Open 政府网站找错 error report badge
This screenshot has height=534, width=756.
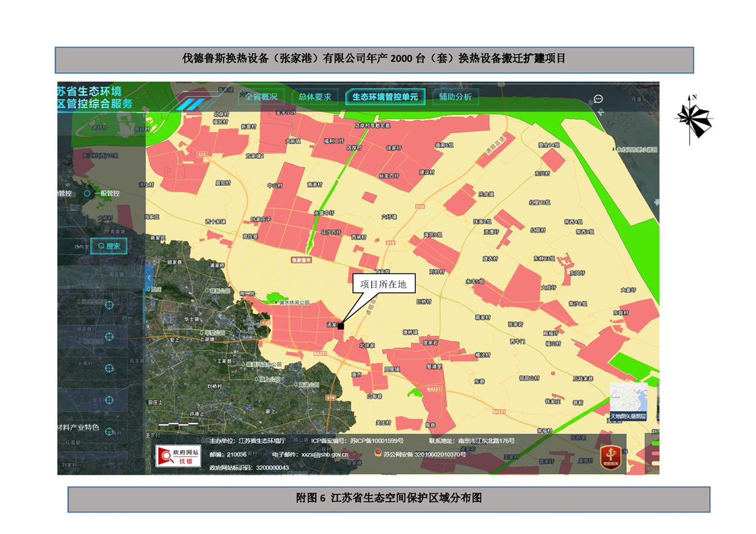tap(178, 456)
